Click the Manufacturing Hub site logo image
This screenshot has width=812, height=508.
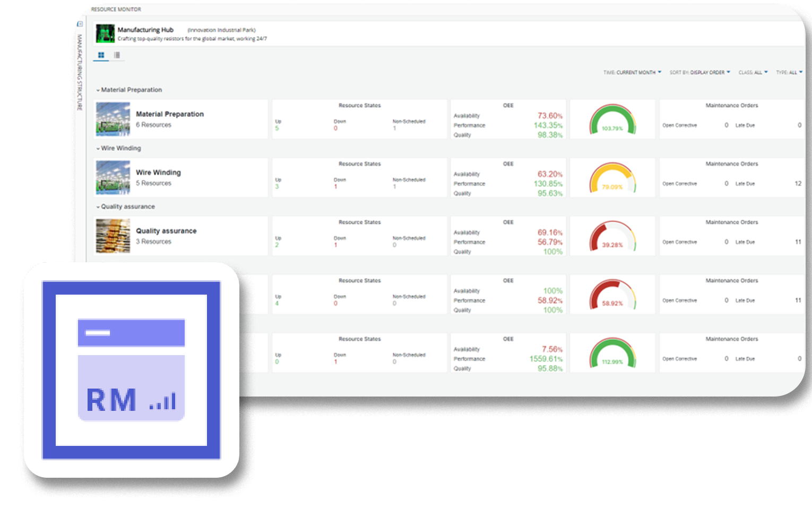[105, 32]
